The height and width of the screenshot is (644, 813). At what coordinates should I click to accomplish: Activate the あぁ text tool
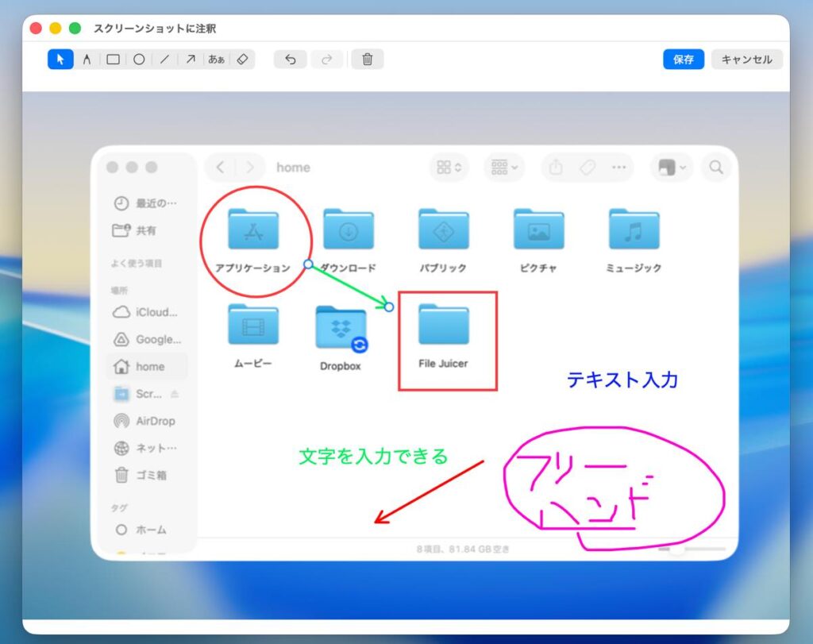[216, 60]
